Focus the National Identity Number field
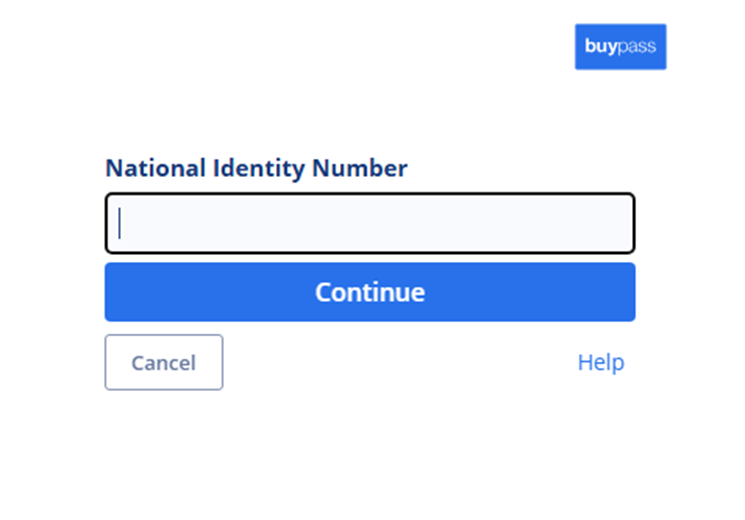Viewport: 745px width, 520px height. coord(370,223)
